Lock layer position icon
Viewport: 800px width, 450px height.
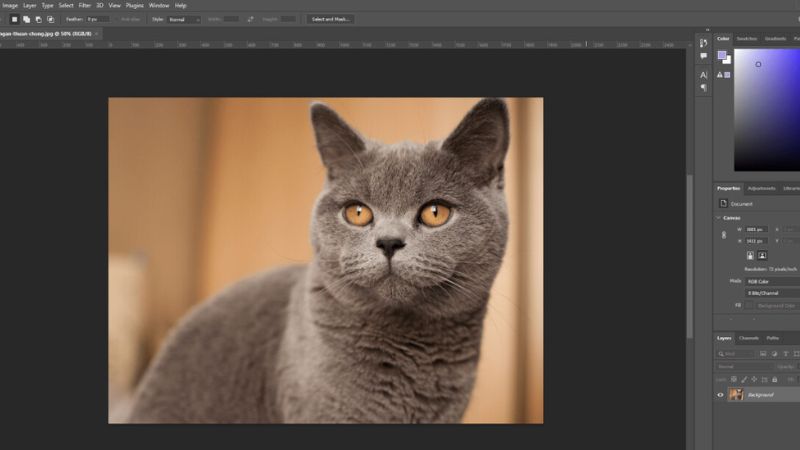pyautogui.click(x=754, y=380)
